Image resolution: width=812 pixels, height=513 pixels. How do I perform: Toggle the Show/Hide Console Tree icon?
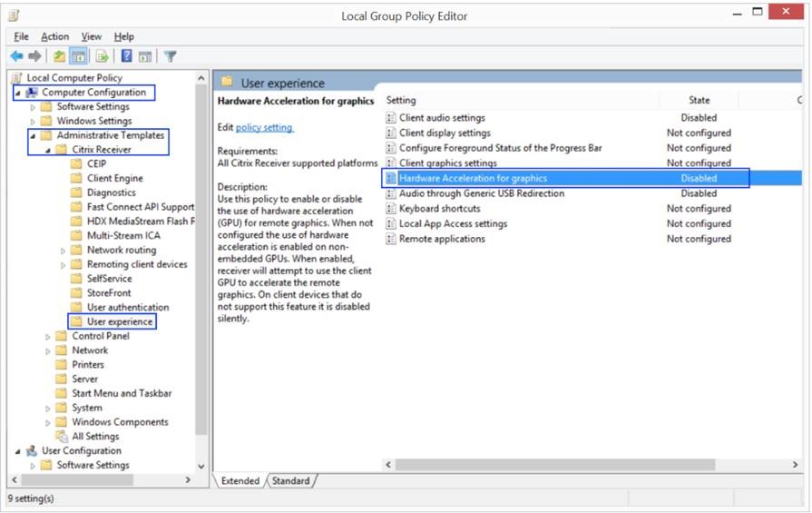pos(78,56)
